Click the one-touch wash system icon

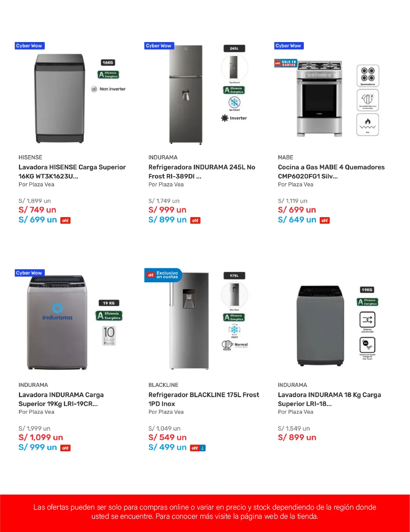[367, 346]
